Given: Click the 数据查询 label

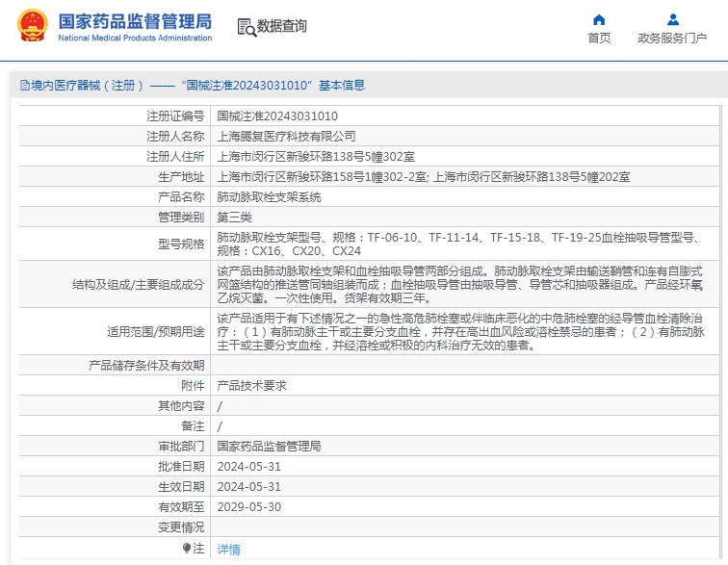Looking at the screenshot, I should point(282,26).
